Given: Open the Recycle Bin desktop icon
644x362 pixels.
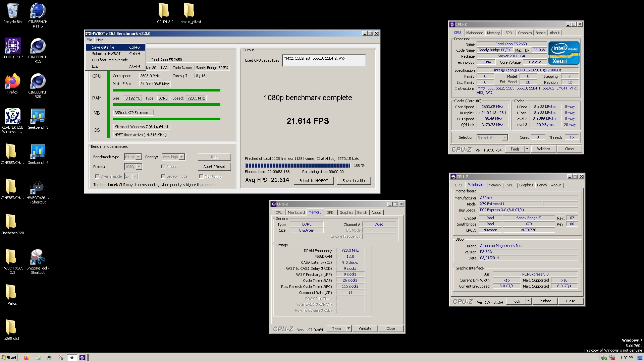Looking at the screenshot, I should [x=12, y=13].
